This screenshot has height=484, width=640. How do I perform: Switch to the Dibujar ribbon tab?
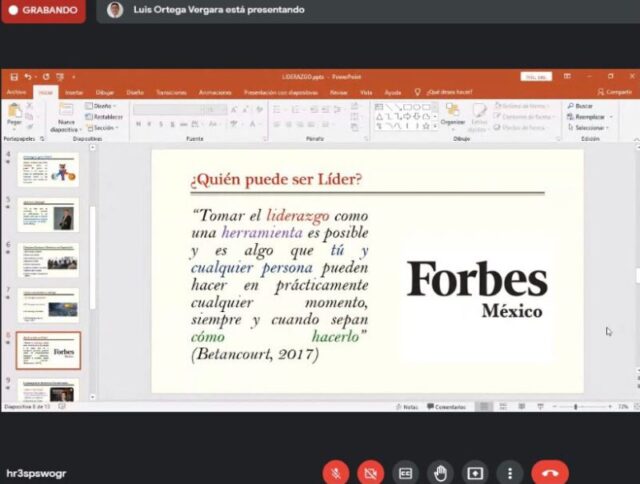tap(104, 93)
